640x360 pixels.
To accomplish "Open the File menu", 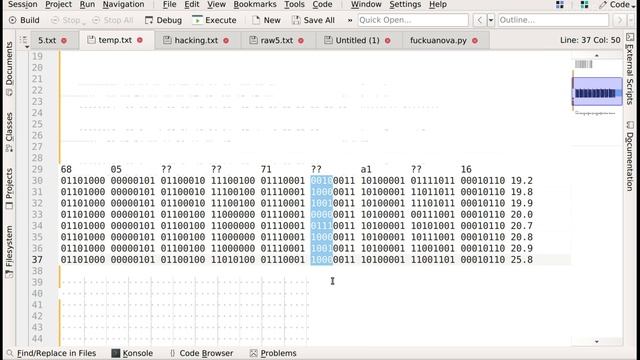I will click(169, 4).
